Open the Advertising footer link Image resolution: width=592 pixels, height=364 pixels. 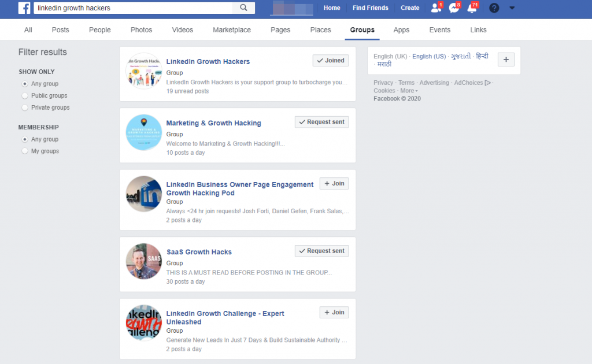pos(434,83)
